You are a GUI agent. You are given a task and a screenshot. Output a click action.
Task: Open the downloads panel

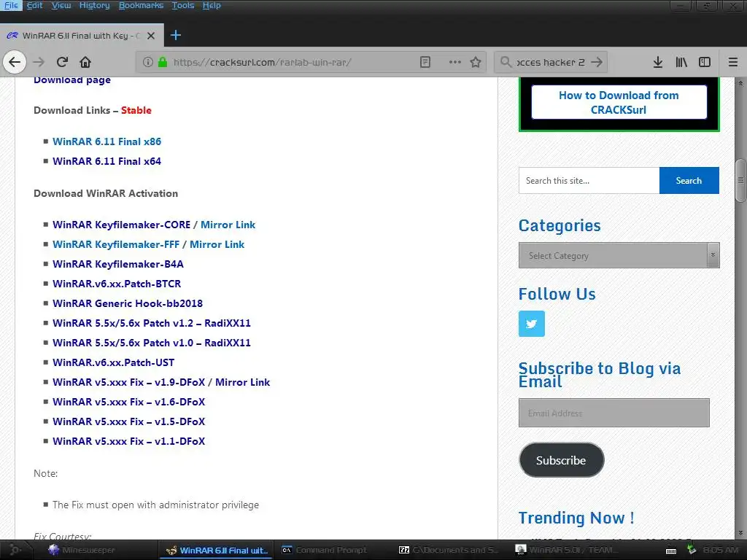click(x=658, y=62)
